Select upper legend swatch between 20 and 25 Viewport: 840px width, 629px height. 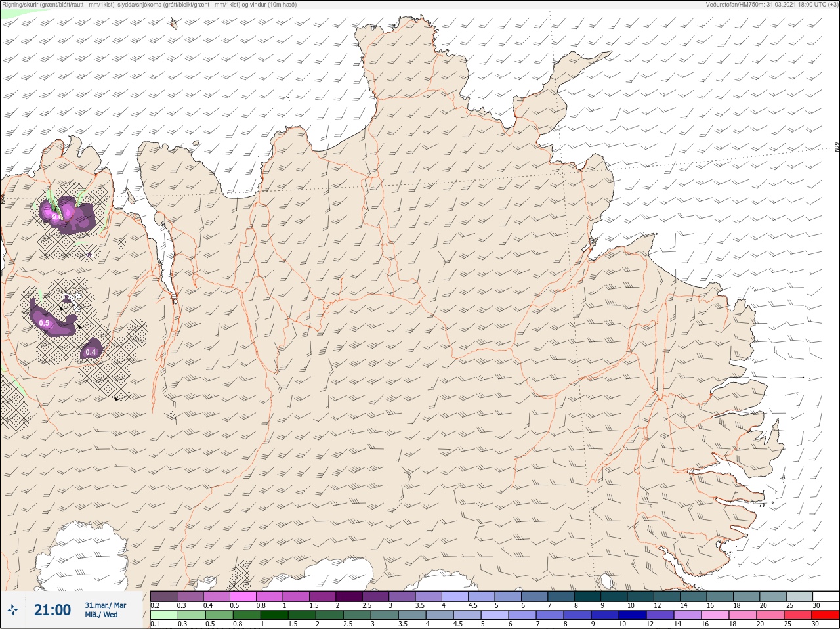pyautogui.click(x=773, y=596)
